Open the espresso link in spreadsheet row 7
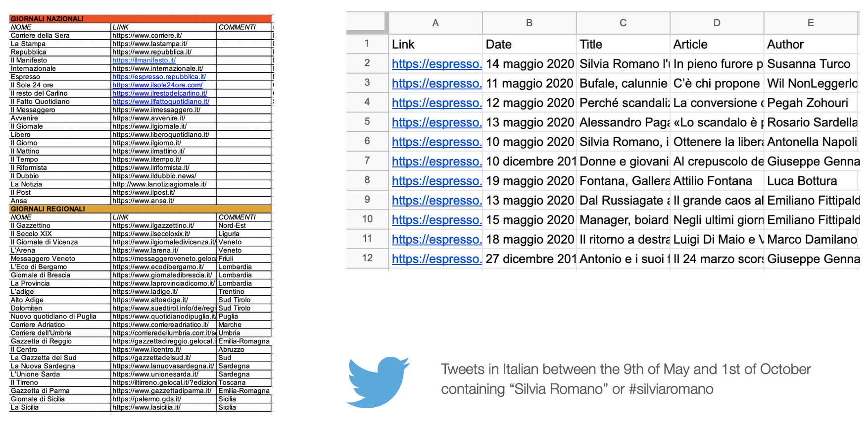 [436, 161]
